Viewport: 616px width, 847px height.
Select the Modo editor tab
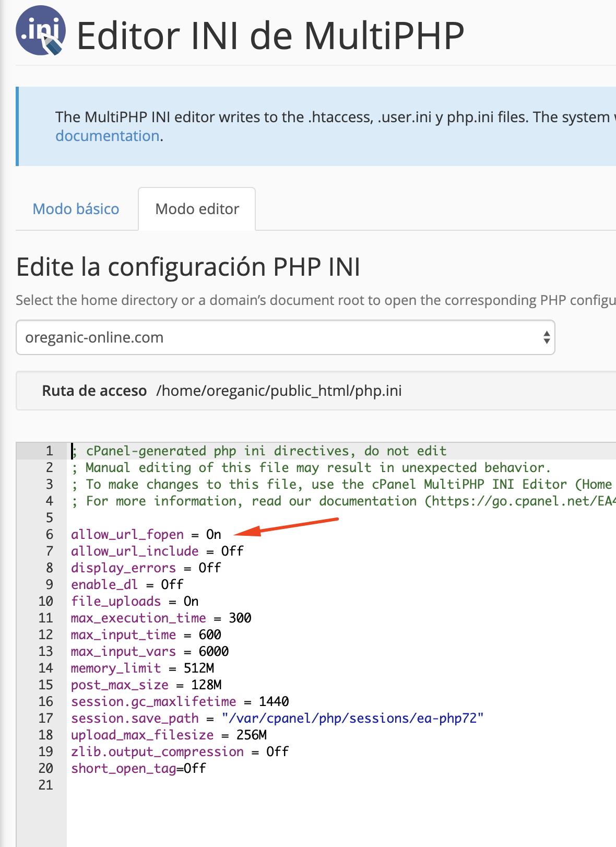[x=197, y=209]
